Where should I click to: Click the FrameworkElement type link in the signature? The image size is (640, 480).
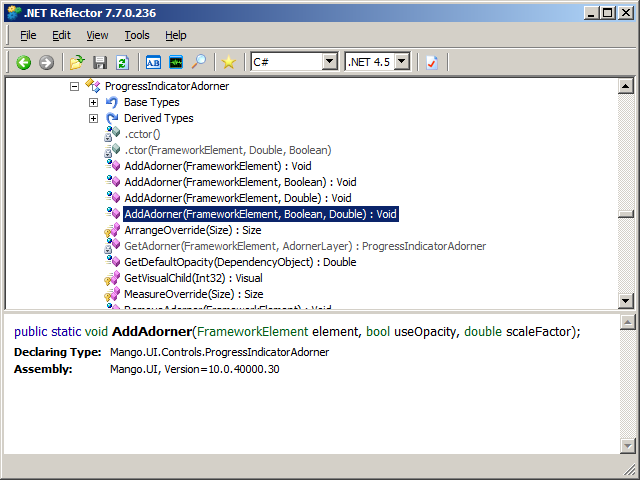[x=257, y=332]
